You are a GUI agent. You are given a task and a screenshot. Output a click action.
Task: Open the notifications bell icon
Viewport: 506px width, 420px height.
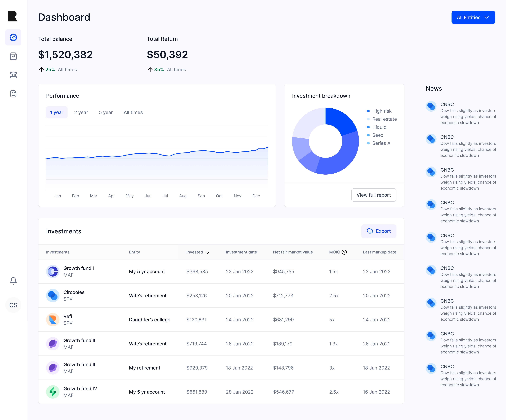point(13,281)
